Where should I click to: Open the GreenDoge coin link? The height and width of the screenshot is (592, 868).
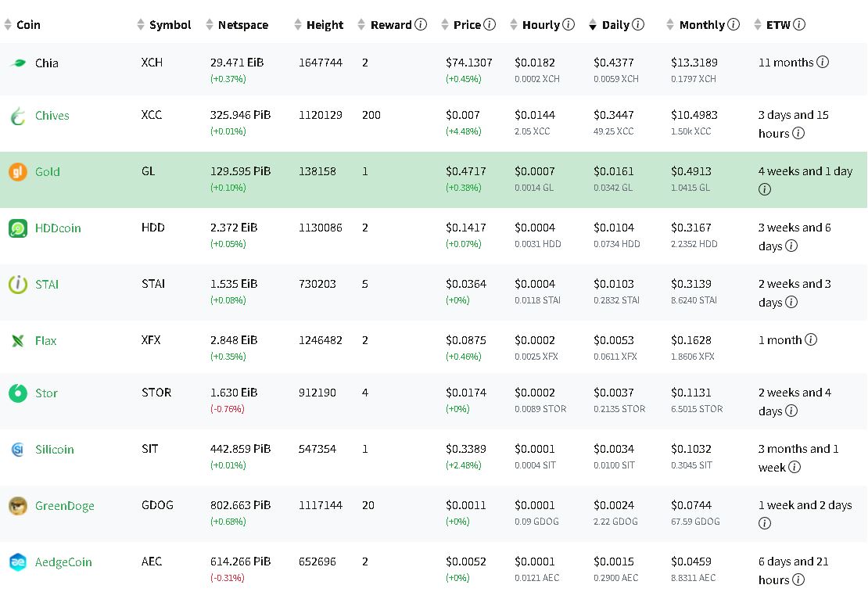pyautogui.click(x=65, y=506)
